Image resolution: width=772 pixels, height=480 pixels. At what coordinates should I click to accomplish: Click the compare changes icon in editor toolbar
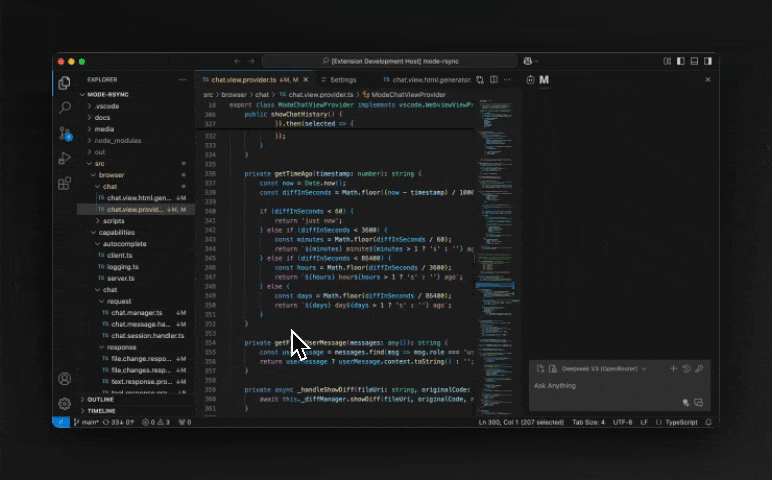(480, 80)
